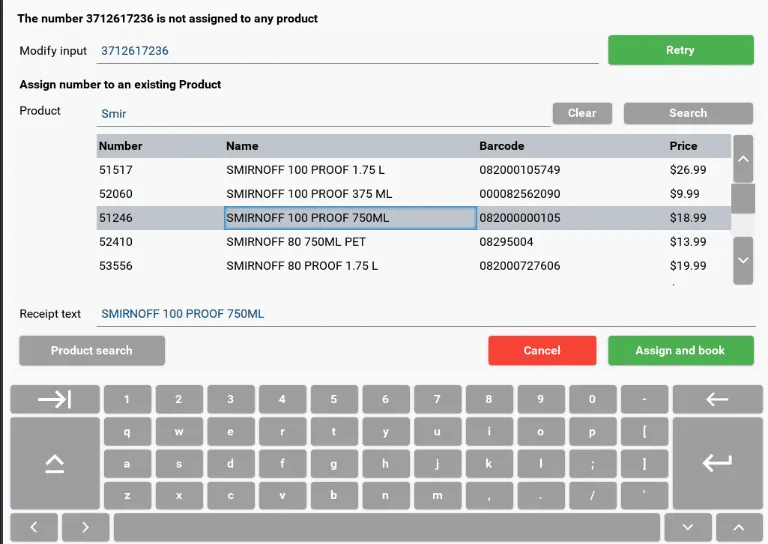Tap the q key on the keyboard
The image size is (768, 544).
coord(127,431)
